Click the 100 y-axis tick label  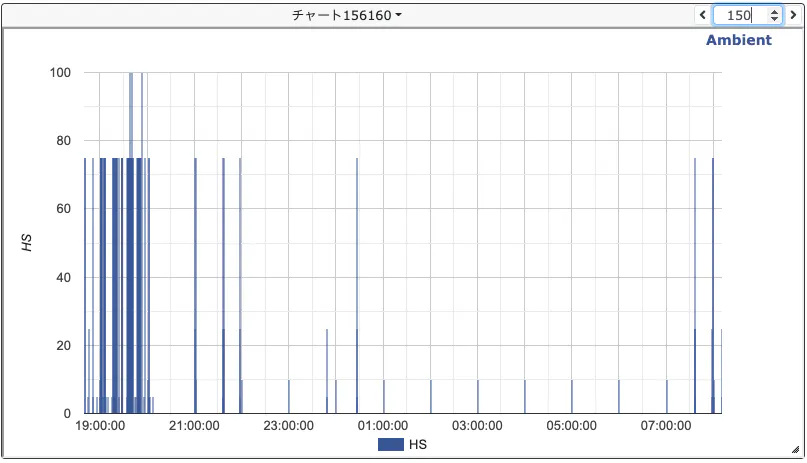click(60, 73)
